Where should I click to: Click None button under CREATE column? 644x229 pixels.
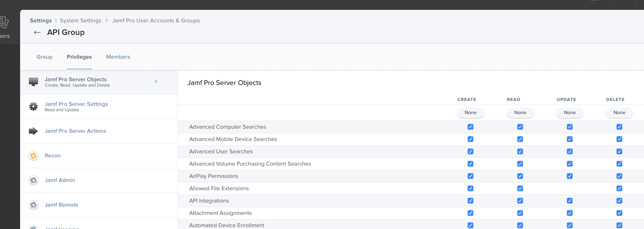click(x=470, y=112)
